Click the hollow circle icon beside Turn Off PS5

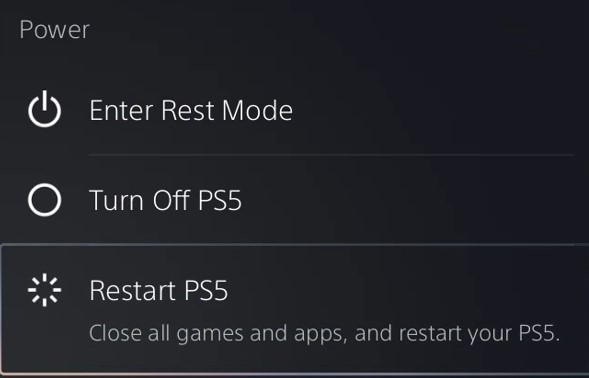coord(44,200)
